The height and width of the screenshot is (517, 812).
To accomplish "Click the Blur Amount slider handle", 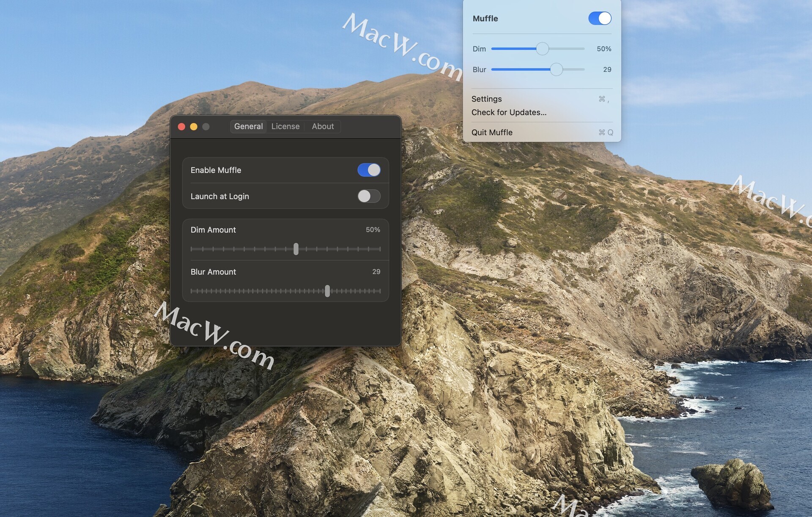I will pyautogui.click(x=327, y=291).
